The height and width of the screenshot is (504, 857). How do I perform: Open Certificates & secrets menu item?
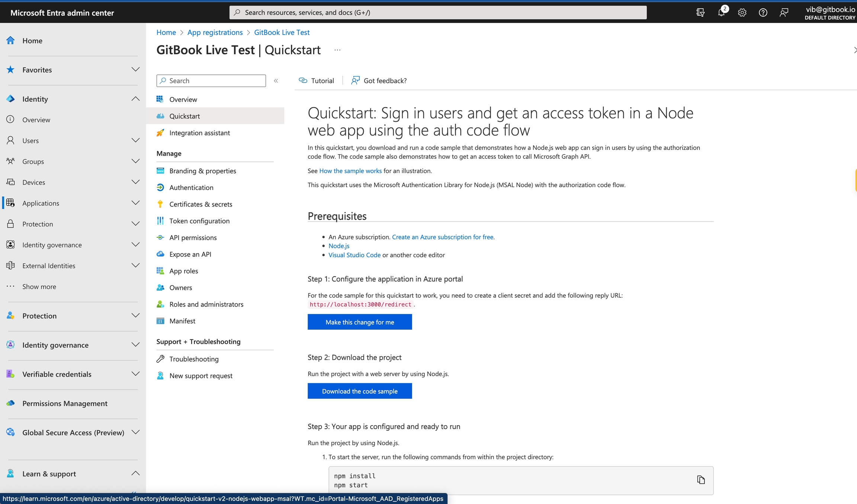coord(200,204)
